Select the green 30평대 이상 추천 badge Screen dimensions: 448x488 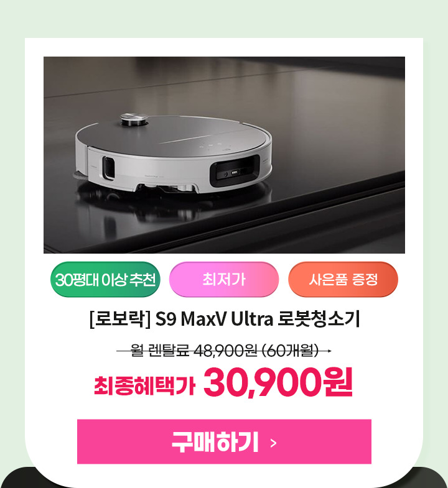pos(105,279)
